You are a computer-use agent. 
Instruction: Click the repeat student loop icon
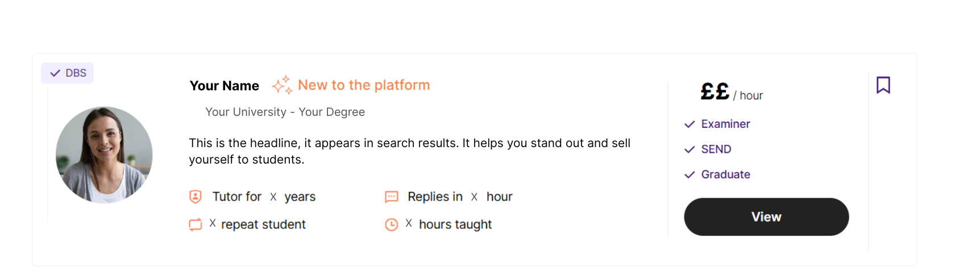195,224
